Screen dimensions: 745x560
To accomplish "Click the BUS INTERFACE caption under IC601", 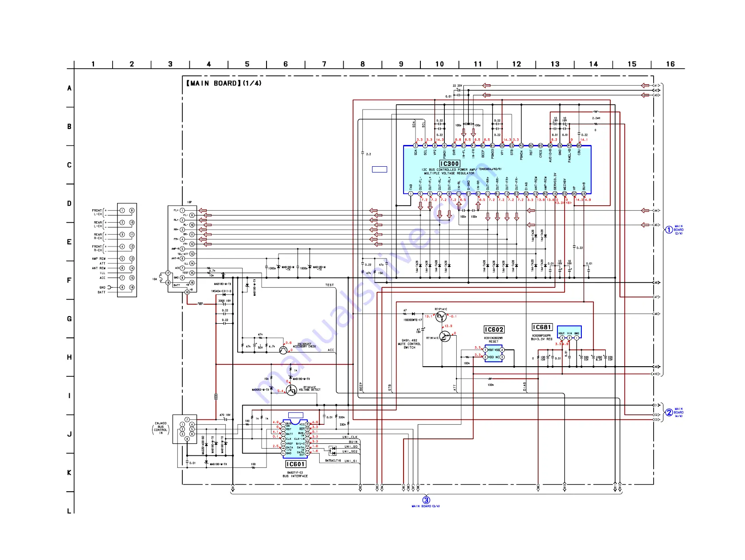I will (295, 476).
